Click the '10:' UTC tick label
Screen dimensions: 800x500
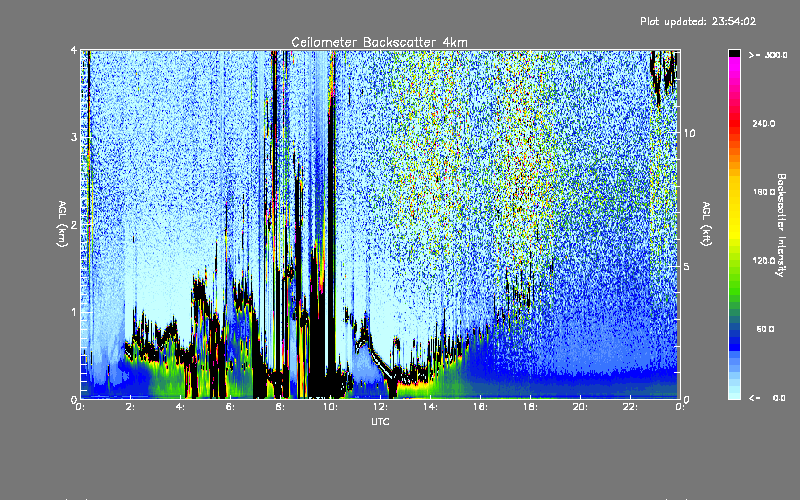tap(330, 407)
